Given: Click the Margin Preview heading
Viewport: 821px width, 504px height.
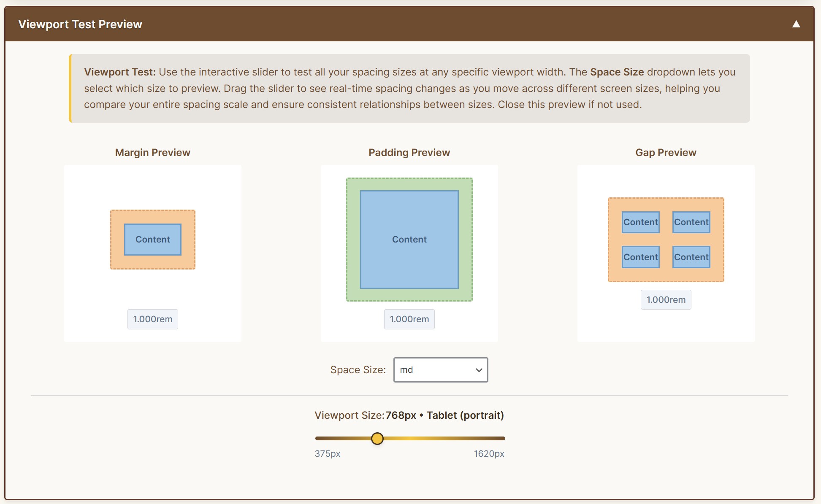Looking at the screenshot, I should [152, 153].
